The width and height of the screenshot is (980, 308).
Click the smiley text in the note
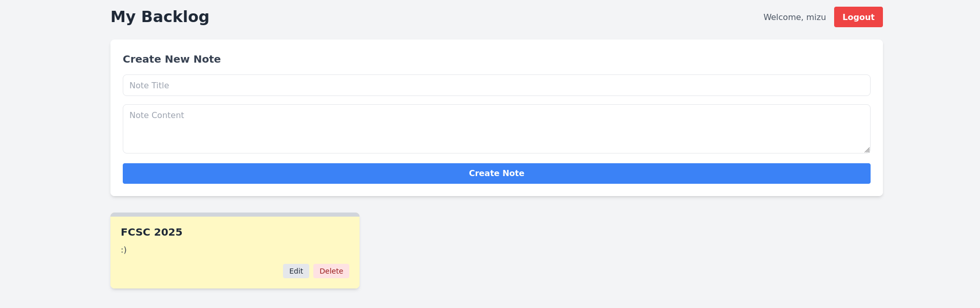(124, 250)
